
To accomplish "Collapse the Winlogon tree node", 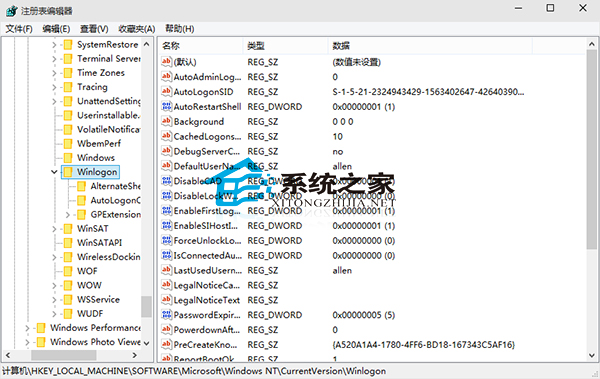I will point(54,172).
